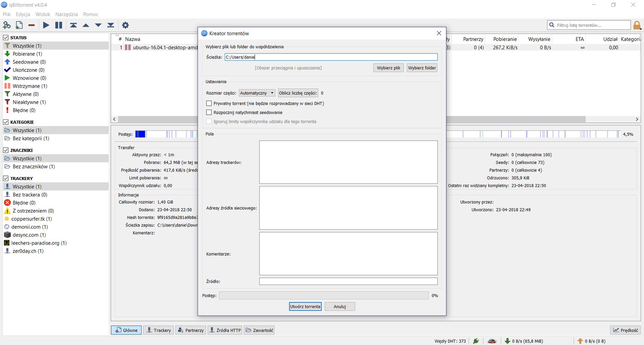Move torrent down in queue icon
Image resolution: width=644 pixels, height=345 pixels.
point(98,25)
